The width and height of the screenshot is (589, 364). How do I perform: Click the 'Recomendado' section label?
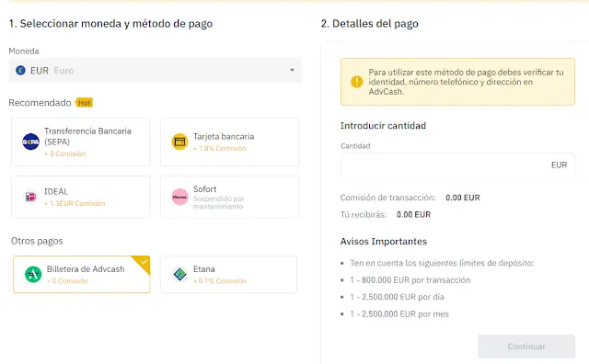tap(40, 103)
